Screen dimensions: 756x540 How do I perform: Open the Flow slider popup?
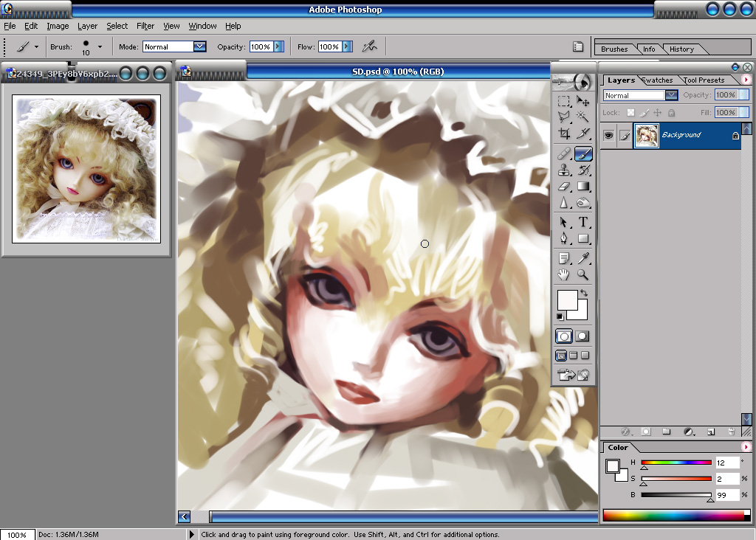pyautogui.click(x=347, y=46)
